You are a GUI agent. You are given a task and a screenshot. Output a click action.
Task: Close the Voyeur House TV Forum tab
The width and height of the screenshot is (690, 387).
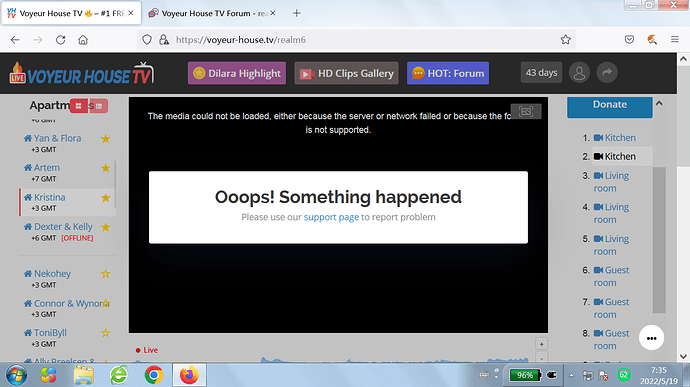coord(273,13)
